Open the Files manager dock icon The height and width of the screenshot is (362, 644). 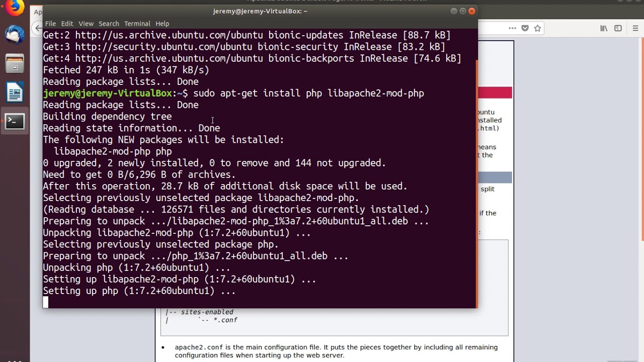coord(15,64)
